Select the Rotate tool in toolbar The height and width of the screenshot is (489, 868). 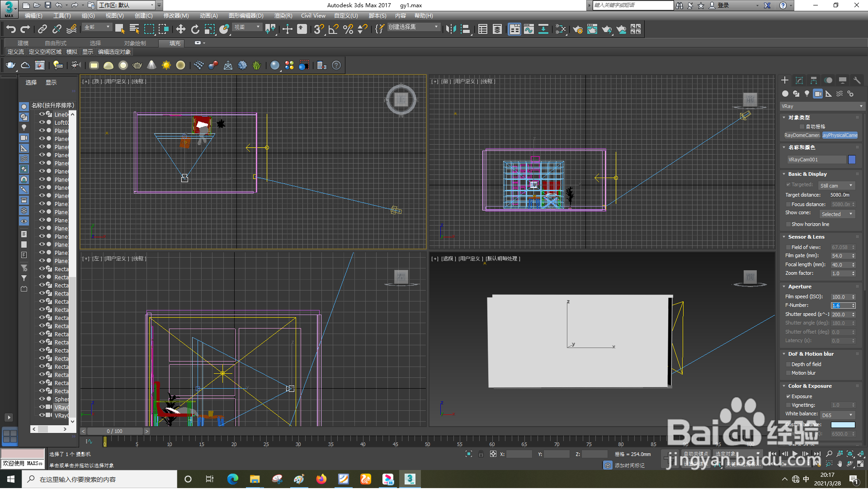pos(195,29)
